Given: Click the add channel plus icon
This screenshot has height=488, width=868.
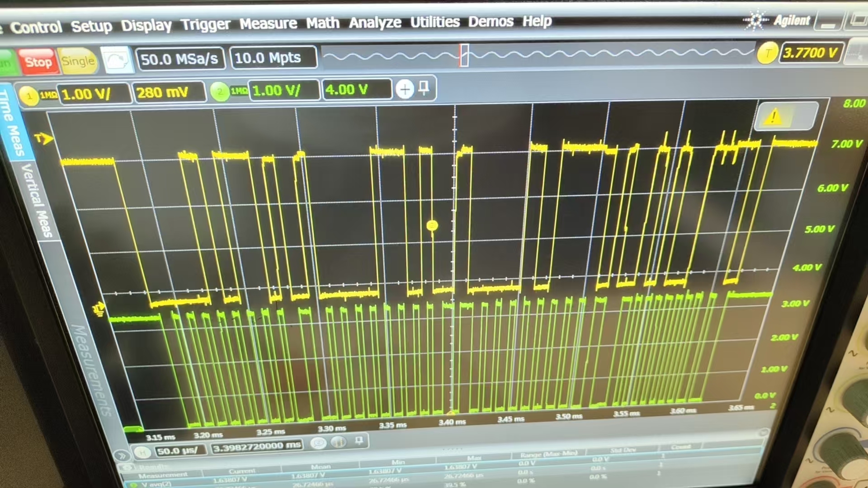Looking at the screenshot, I should (405, 89).
